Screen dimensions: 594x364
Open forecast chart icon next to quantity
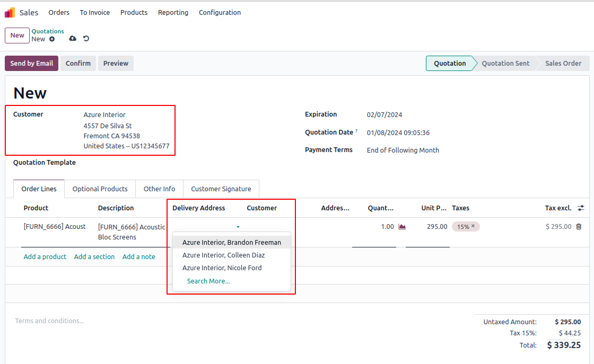(402, 227)
